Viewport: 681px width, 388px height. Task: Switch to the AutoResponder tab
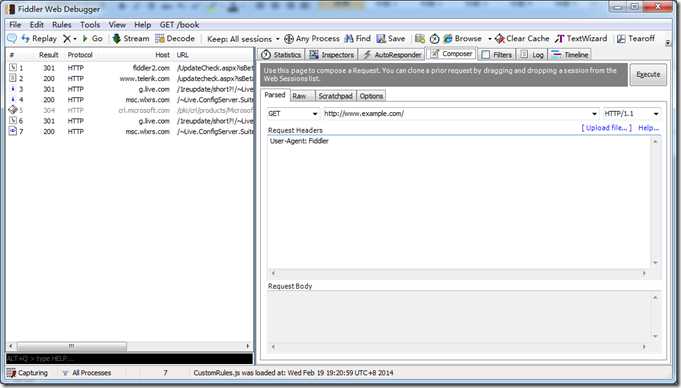pyautogui.click(x=392, y=55)
